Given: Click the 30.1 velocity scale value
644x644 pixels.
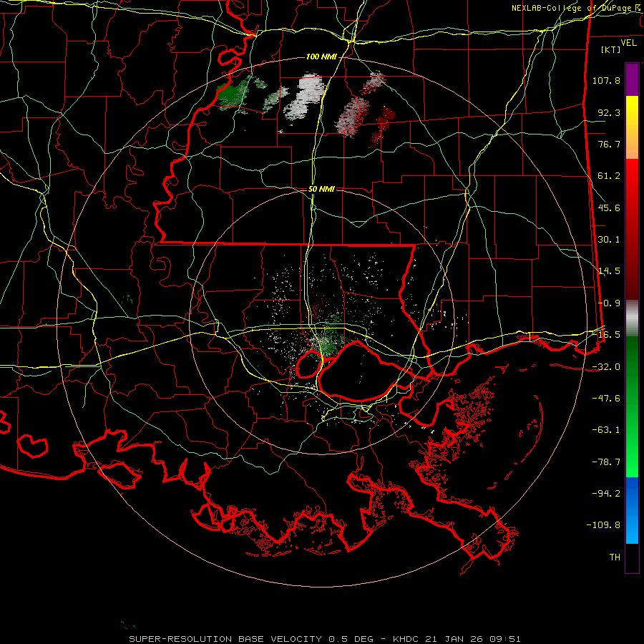Looking at the screenshot, I should coord(609,240).
